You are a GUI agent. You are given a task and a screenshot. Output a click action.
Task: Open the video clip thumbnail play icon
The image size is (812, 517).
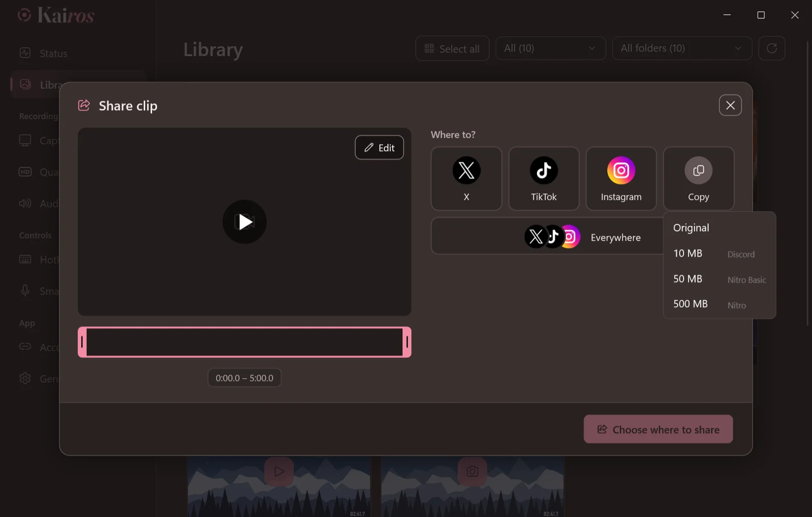point(279,471)
